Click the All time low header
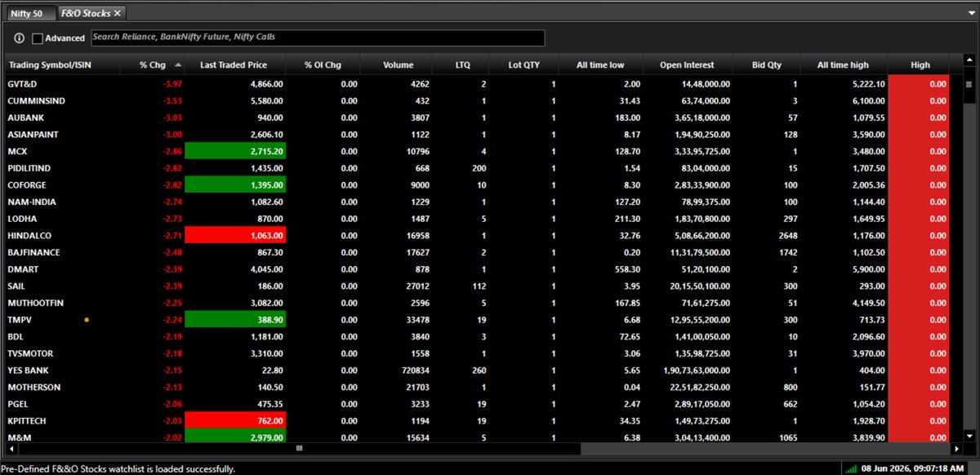 [x=600, y=64]
